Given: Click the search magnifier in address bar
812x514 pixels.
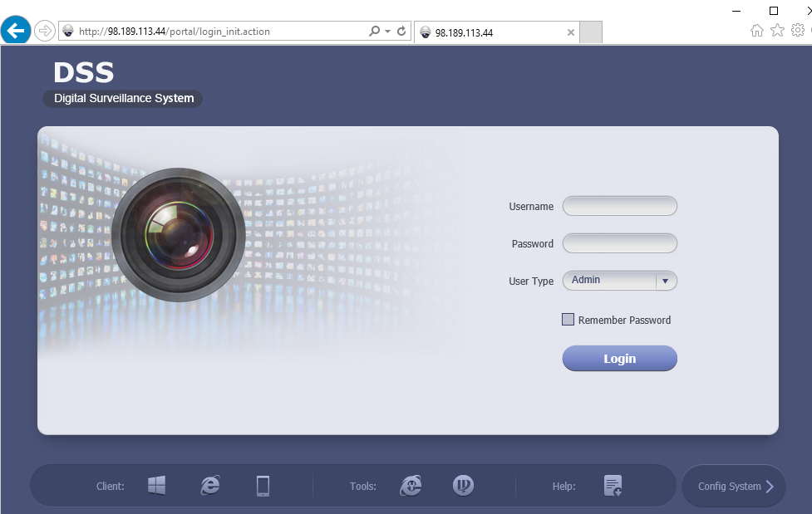Looking at the screenshot, I should coord(374,31).
